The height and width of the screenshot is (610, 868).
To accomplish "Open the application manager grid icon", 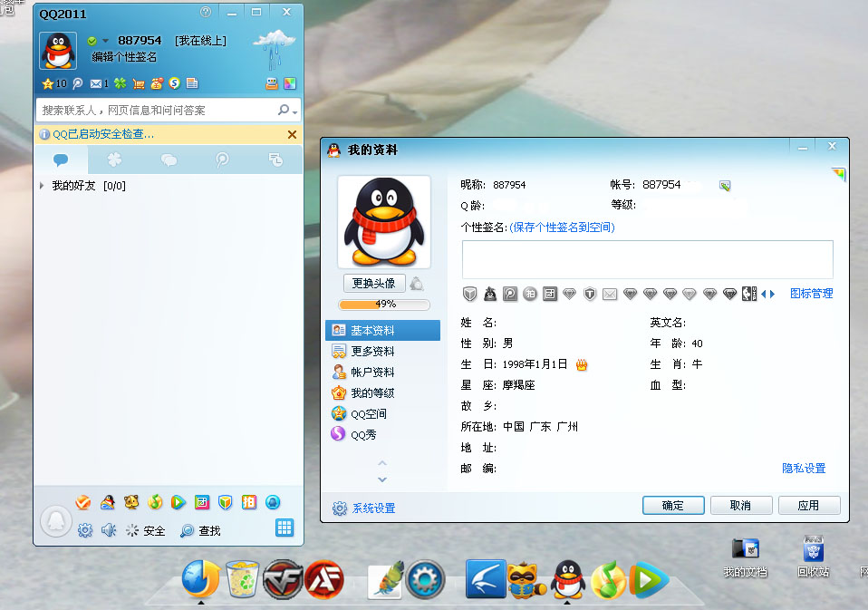I will pyautogui.click(x=285, y=528).
